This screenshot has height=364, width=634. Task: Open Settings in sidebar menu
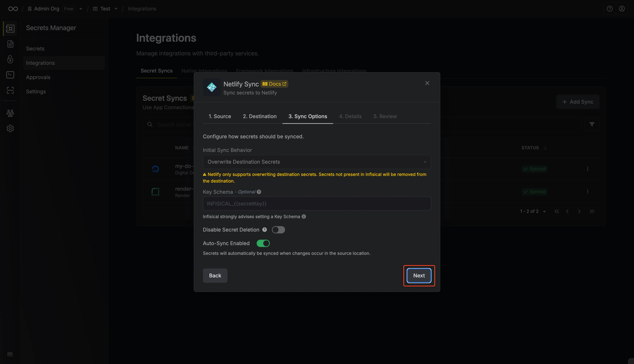point(64,92)
